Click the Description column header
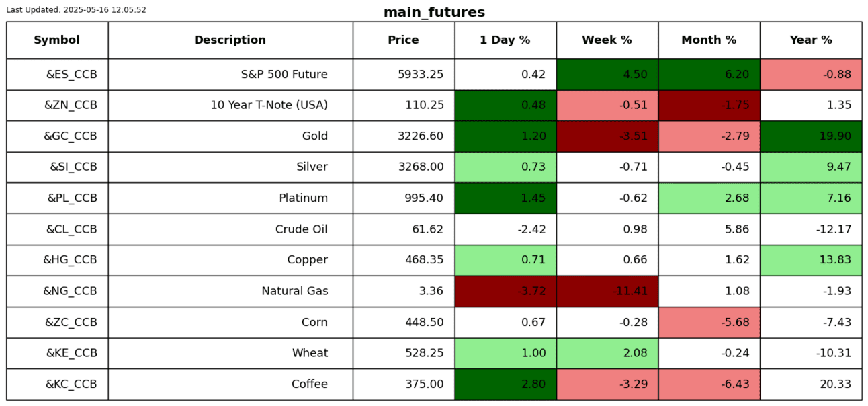The image size is (868, 406). click(x=230, y=40)
